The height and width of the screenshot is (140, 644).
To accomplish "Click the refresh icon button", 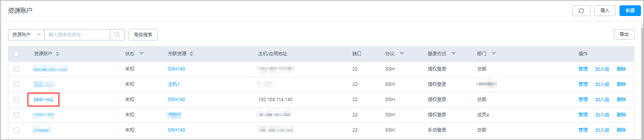I will [x=581, y=11].
